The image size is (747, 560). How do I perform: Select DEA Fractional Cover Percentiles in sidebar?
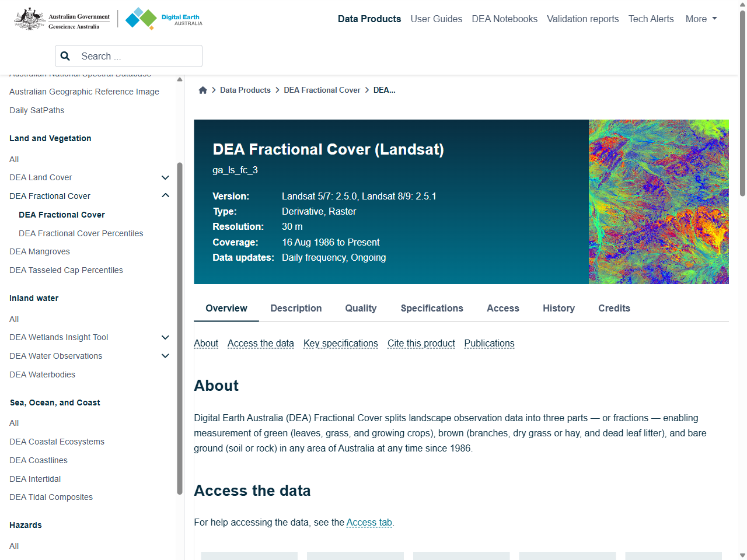pos(81,233)
